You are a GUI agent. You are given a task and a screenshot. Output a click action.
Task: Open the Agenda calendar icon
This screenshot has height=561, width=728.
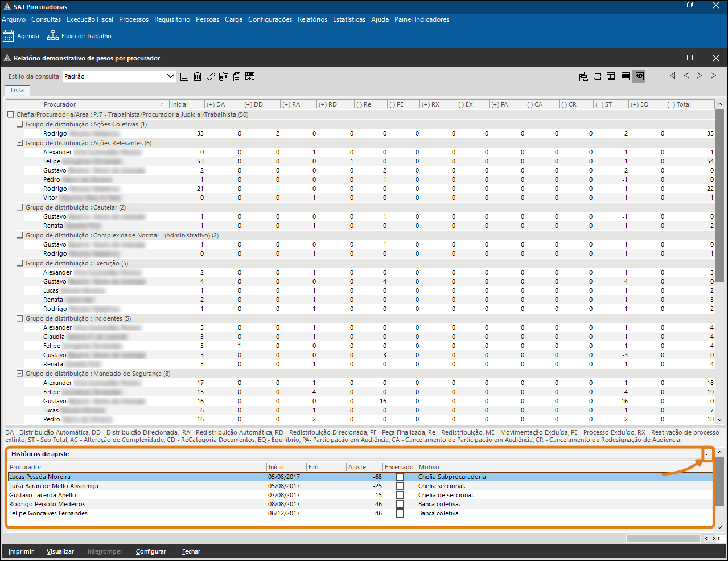tap(8, 36)
